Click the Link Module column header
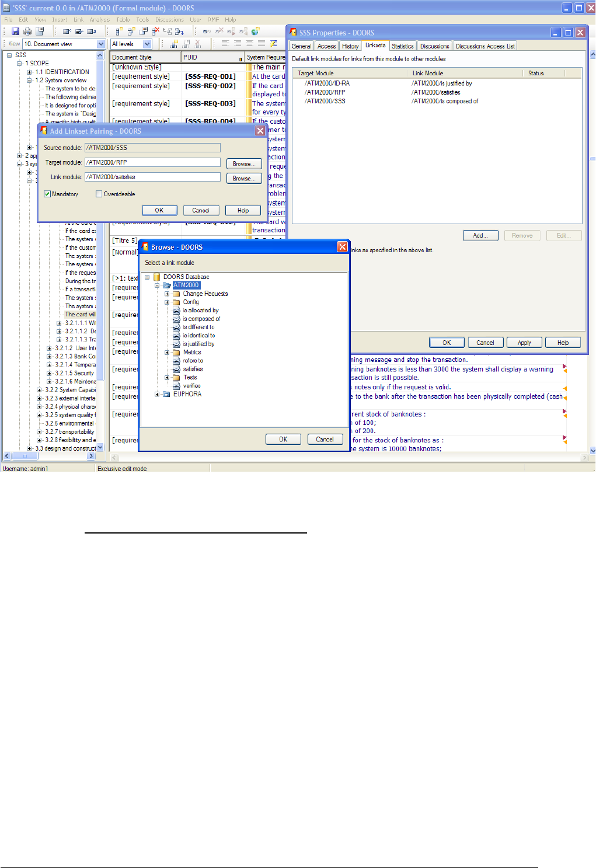This screenshot has height=868, width=596. pyautogui.click(x=466, y=73)
